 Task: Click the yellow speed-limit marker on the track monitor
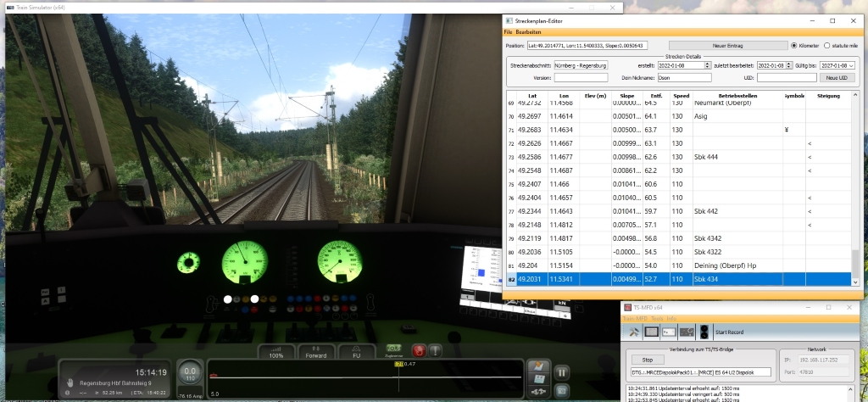pos(398,364)
